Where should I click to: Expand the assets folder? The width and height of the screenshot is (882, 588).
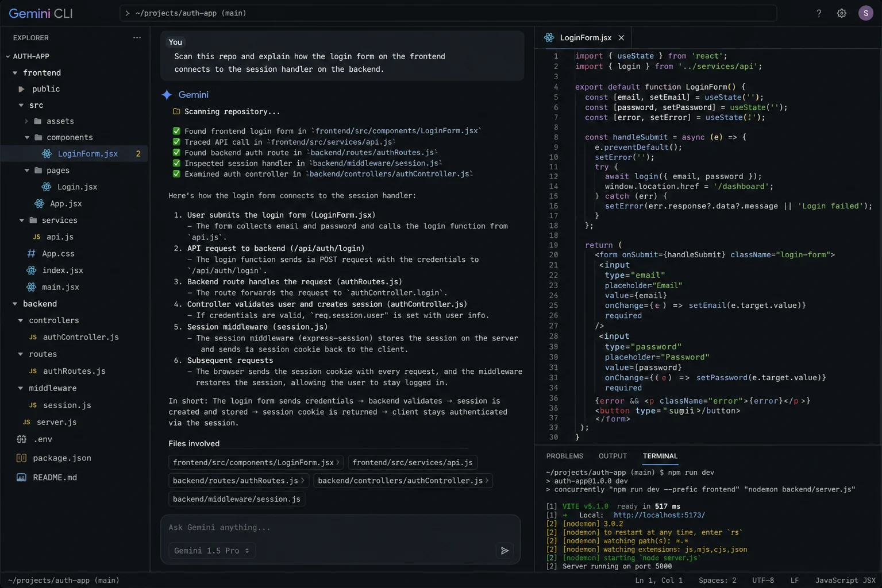(26, 121)
